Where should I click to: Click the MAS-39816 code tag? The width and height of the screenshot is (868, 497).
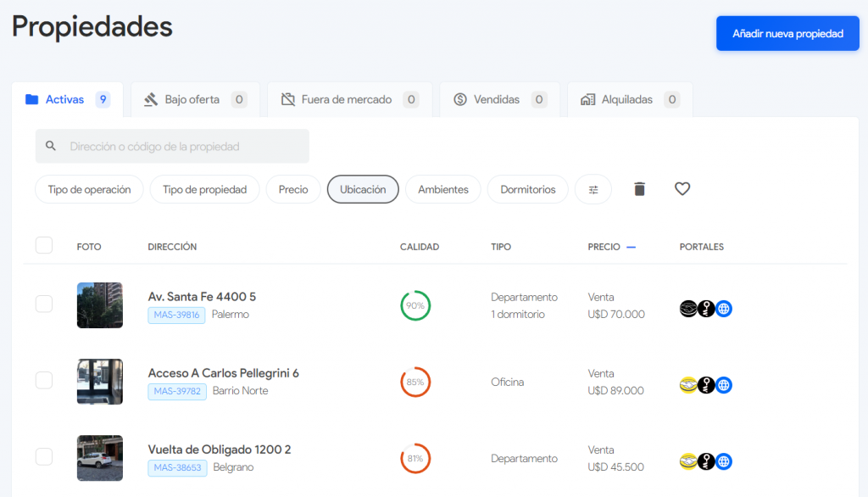[x=176, y=315]
